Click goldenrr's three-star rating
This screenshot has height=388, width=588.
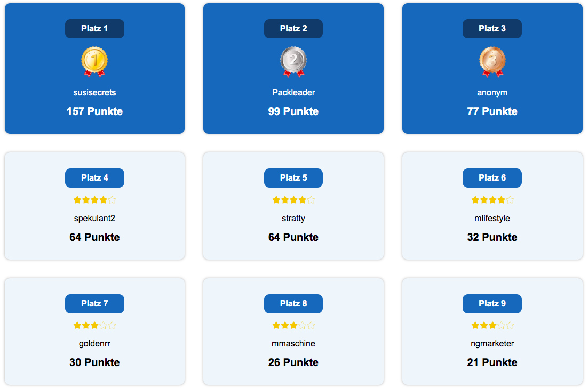[94, 326]
